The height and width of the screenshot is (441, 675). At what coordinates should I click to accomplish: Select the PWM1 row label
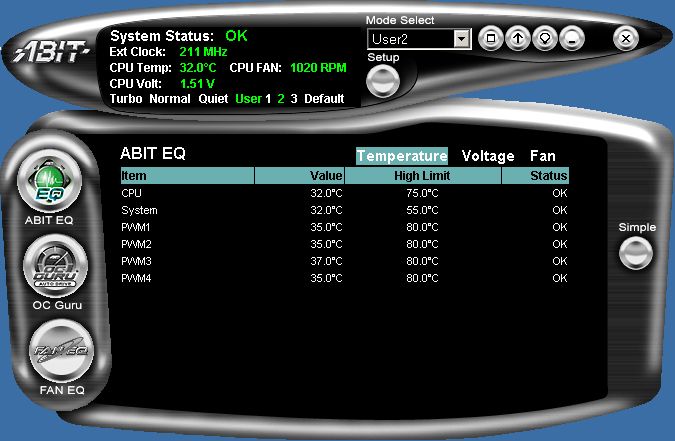point(136,227)
